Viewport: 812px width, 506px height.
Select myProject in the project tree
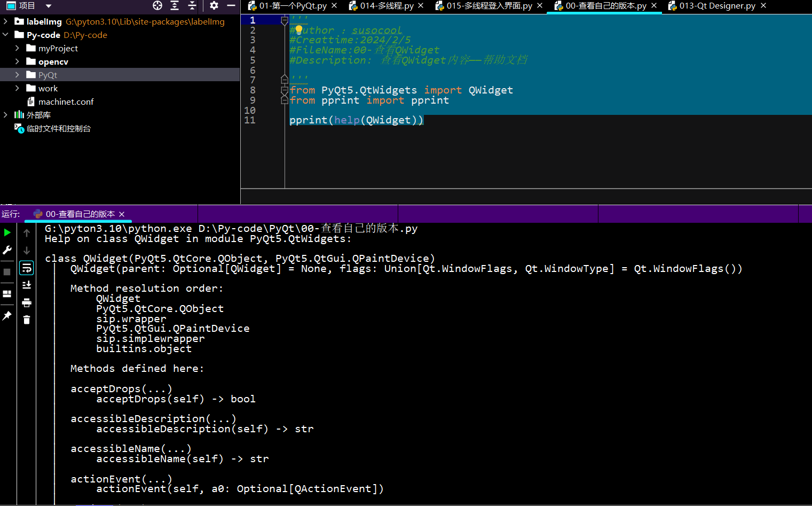[x=58, y=48]
